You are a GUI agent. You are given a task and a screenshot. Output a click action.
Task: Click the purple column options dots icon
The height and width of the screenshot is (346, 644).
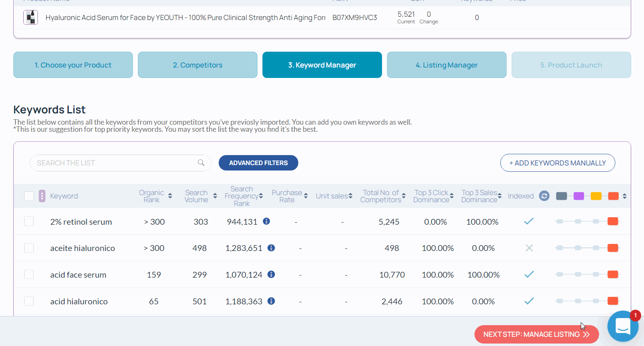pos(42,196)
